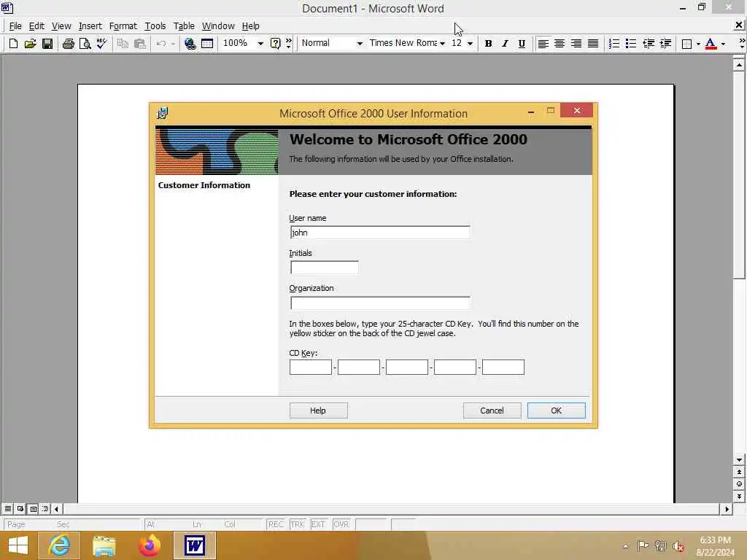The width and height of the screenshot is (747, 560).
Task: Open the Format menu
Action: point(123,26)
